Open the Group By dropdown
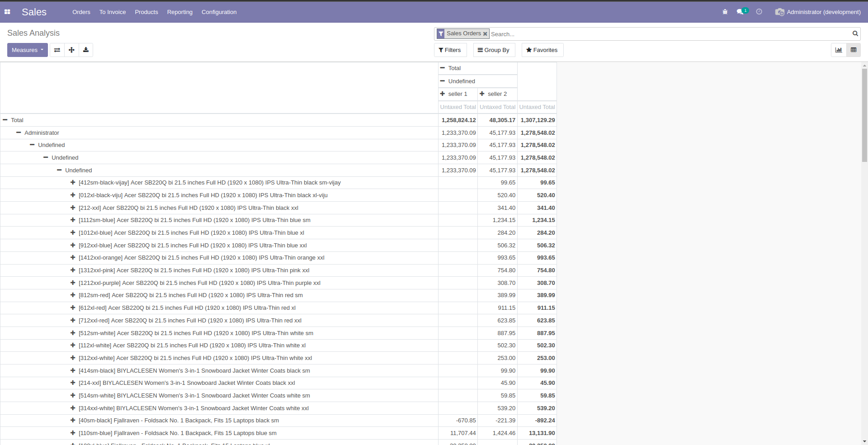Screen dimensions: 868x445 coord(494,50)
